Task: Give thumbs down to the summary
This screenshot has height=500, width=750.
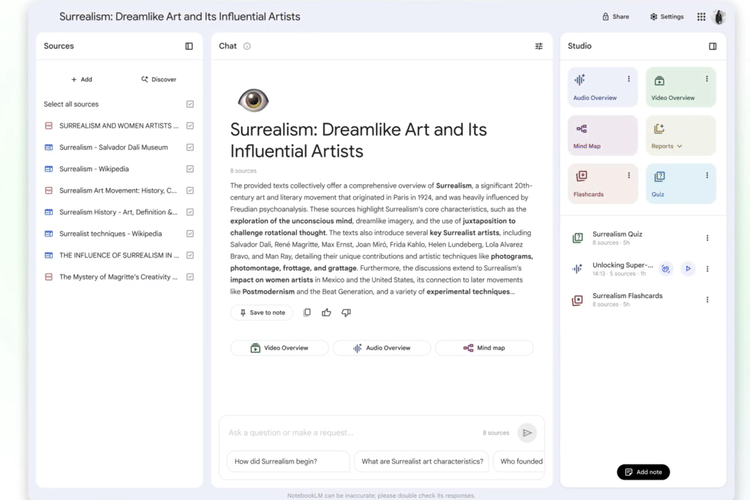Action: pyautogui.click(x=346, y=313)
